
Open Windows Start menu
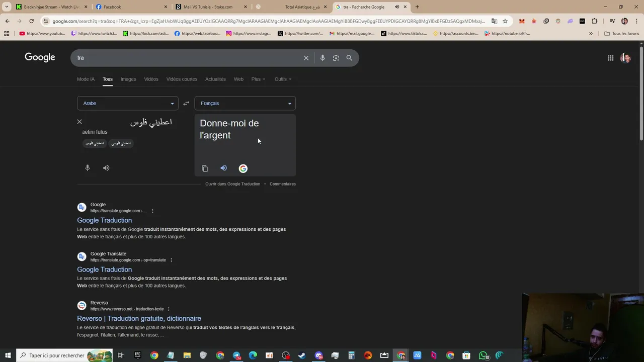coord(8,355)
